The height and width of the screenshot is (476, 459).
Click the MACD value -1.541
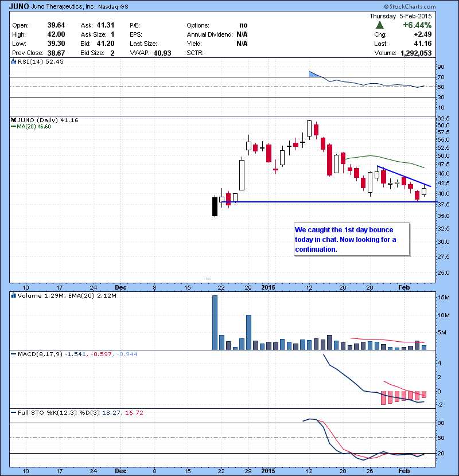[x=76, y=354]
